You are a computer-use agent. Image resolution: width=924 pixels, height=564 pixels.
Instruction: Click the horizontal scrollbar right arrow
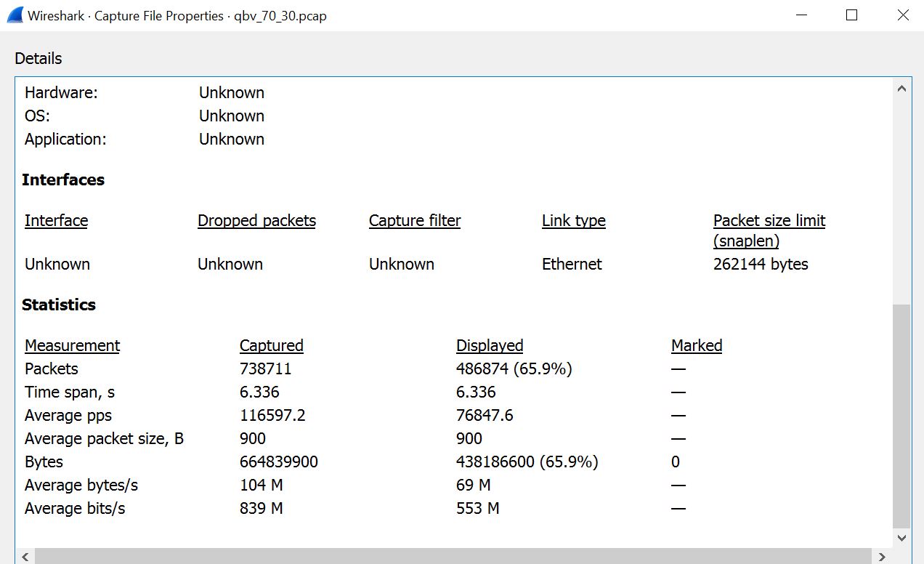tap(882, 557)
